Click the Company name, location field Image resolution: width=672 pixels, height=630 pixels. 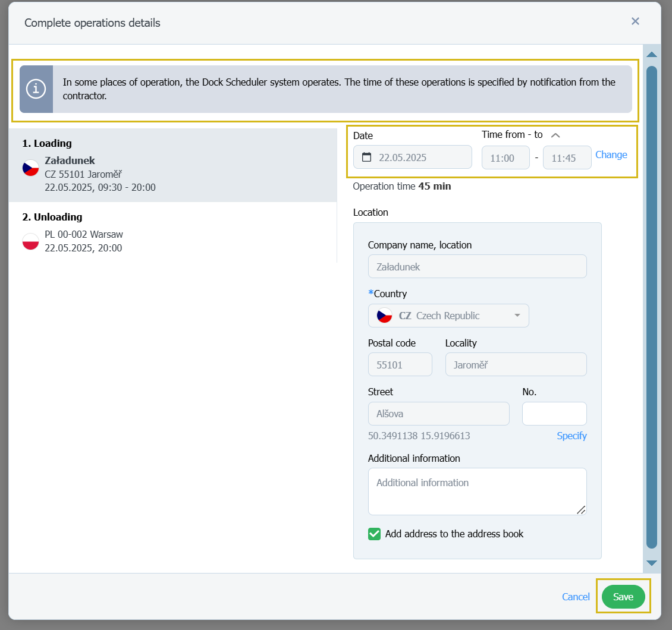[x=477, y=266]
